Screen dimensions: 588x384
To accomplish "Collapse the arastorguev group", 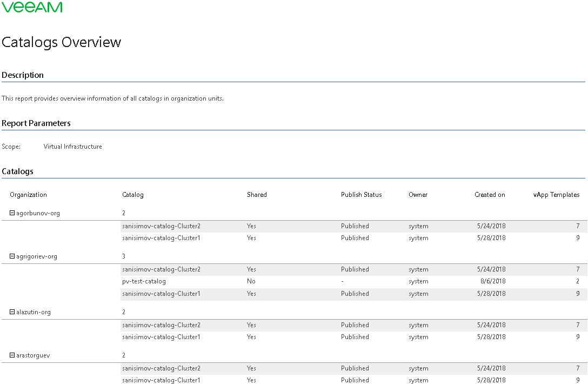I will [12, 355].
